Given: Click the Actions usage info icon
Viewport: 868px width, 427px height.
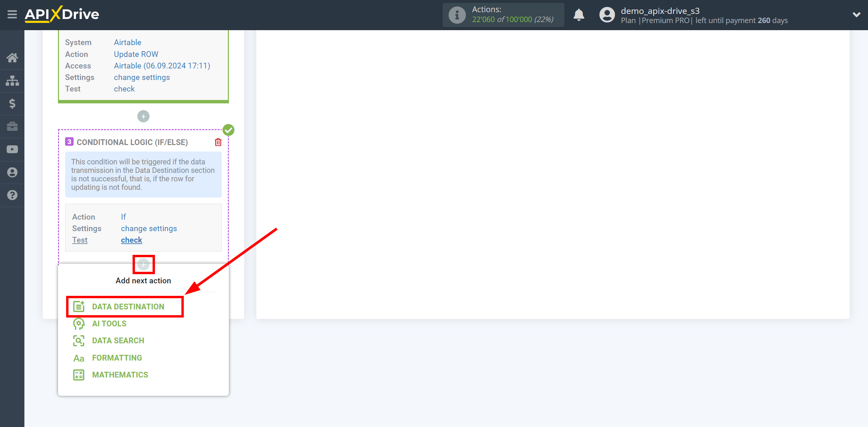Looking at the screenshot, I should point(457,14).
